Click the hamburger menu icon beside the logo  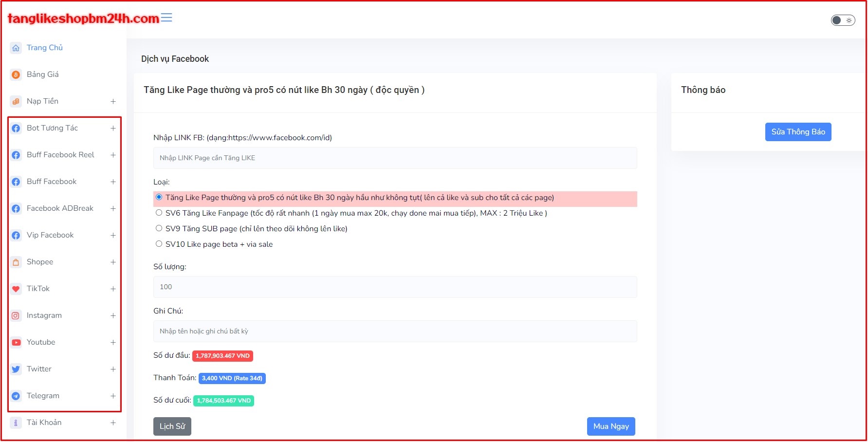point(166,18)
